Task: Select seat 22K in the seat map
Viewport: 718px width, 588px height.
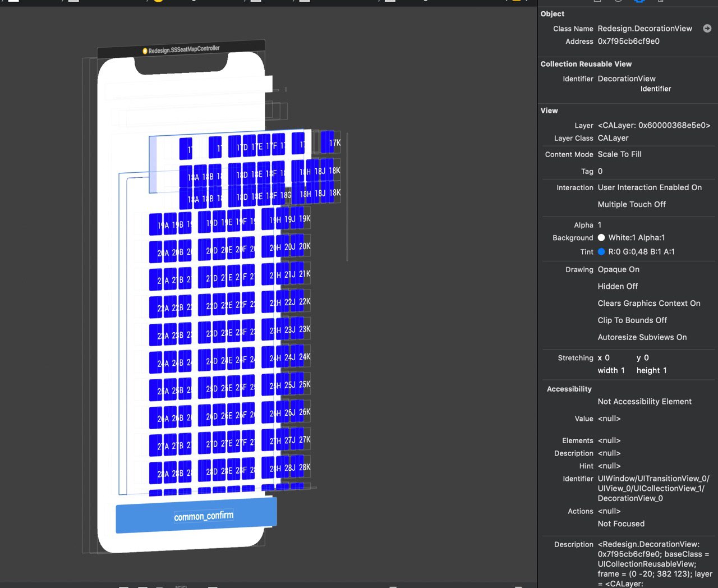Action: [x=305, y=301]
